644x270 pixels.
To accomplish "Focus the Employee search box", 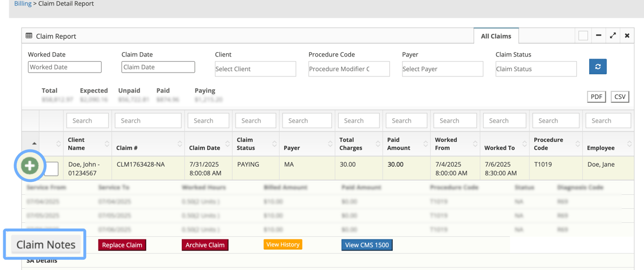I will click(608, 120).
